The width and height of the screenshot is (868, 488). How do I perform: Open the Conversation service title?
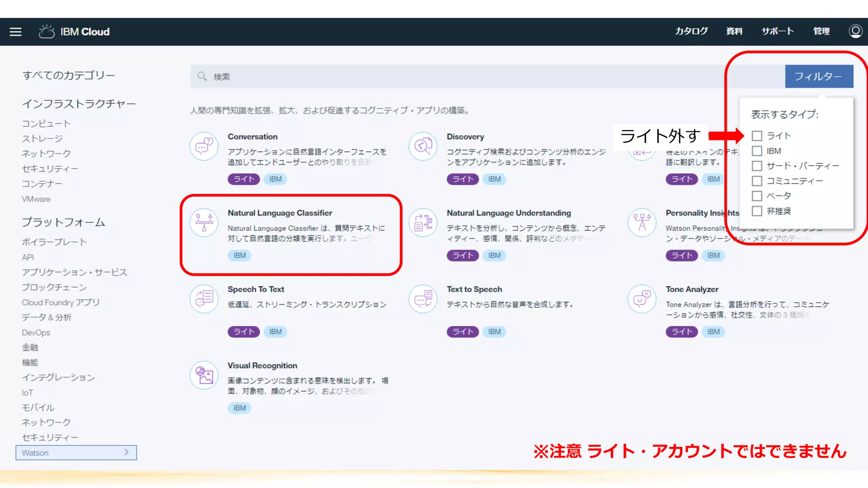click(253, 137)
